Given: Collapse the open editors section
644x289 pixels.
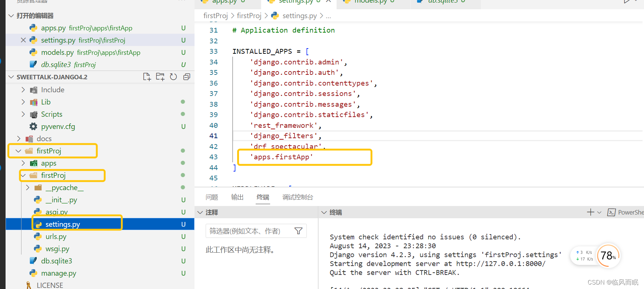Looking at the screenshot, I should (11, 16).
